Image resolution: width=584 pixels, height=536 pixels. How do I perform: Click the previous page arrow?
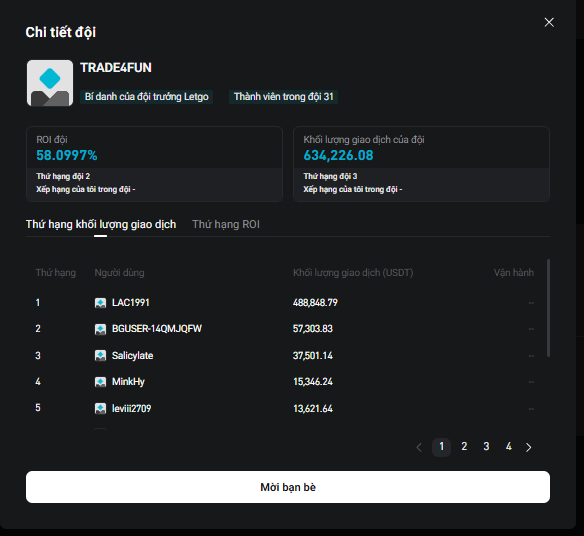tap(419, 447)
